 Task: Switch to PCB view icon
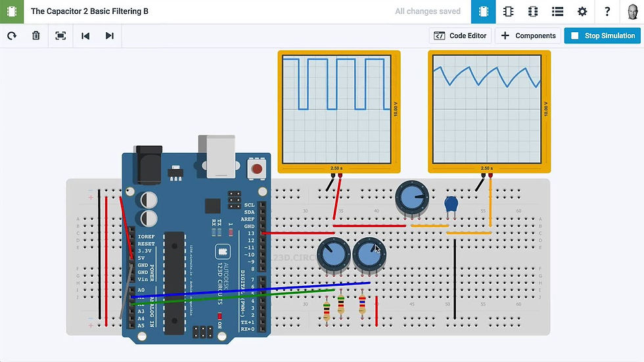533,11
